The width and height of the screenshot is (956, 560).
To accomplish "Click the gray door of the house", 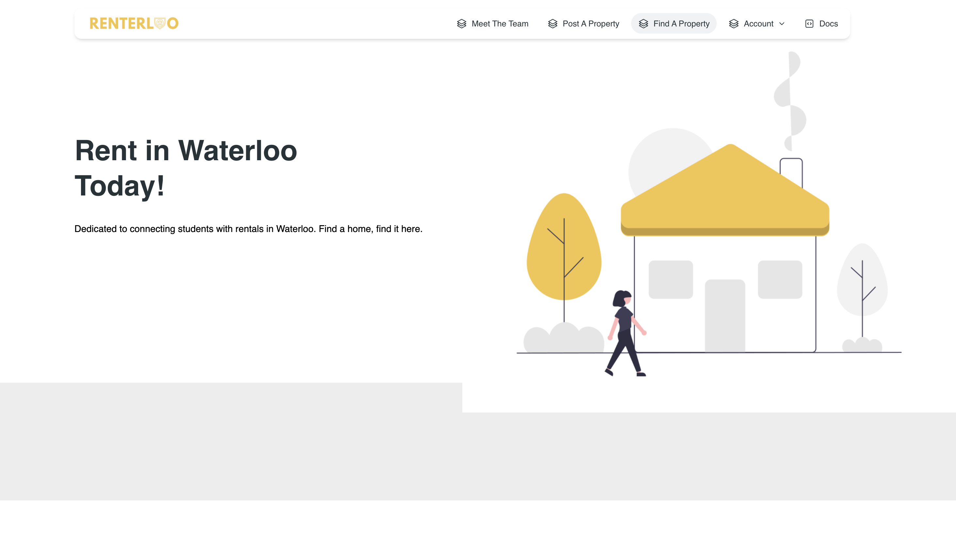I will coord(725,316).
